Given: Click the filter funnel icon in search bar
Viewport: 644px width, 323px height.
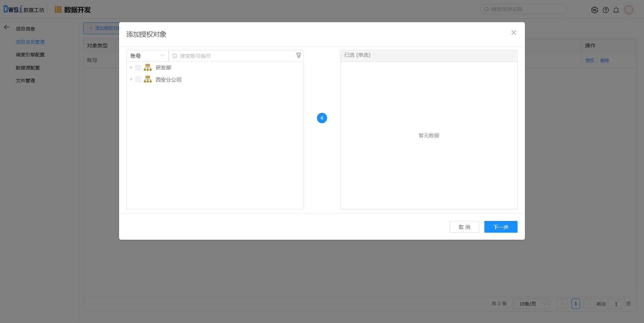Looking at the screenshot, I should [x=298, y=56].
